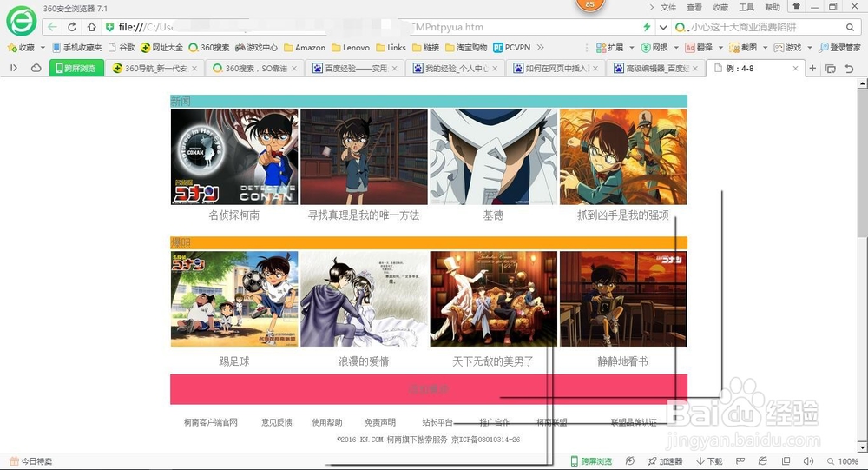Expand the 游戏 games dropdown arrow

point(809,48)
